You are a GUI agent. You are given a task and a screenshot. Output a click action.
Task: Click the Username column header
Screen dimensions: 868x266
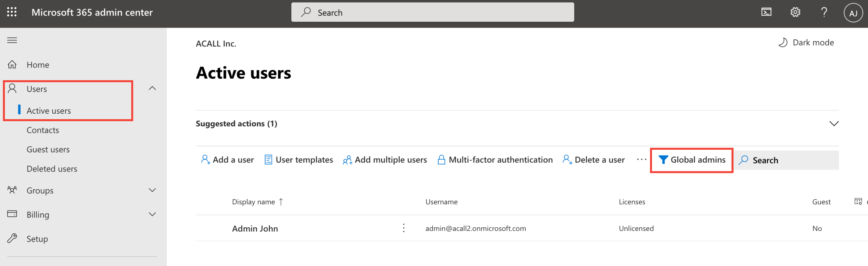pos(441,202)
